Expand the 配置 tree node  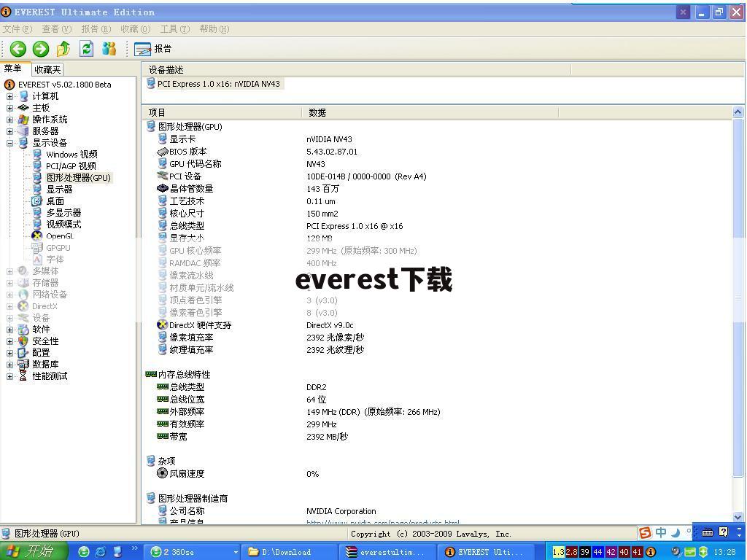coord(9,353)
